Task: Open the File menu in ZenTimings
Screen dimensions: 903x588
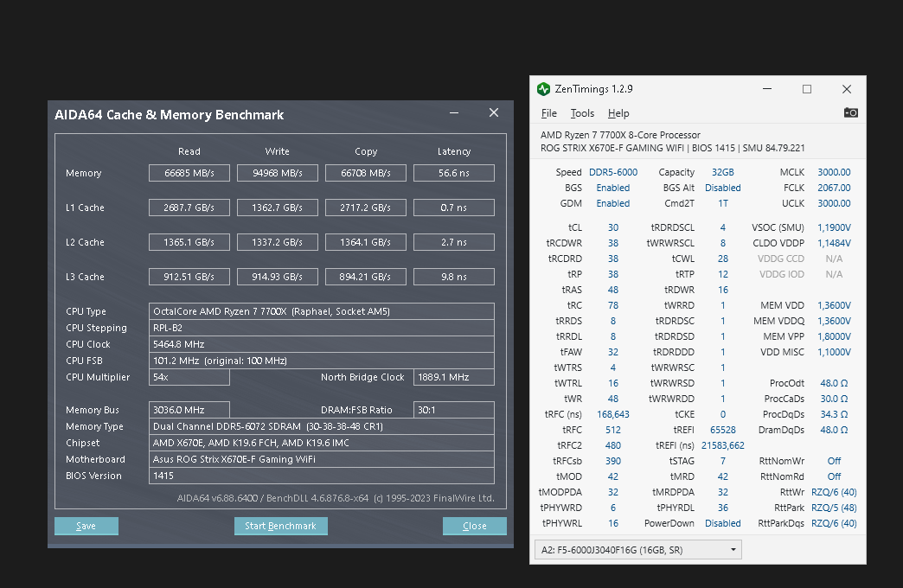Action: tap(549, 113)
